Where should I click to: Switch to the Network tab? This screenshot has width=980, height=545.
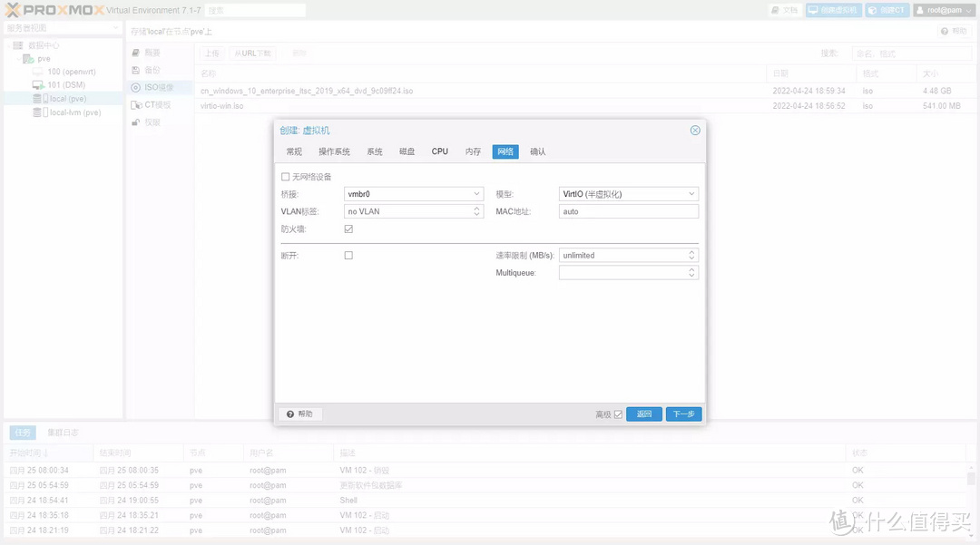(x=505, y=151)
